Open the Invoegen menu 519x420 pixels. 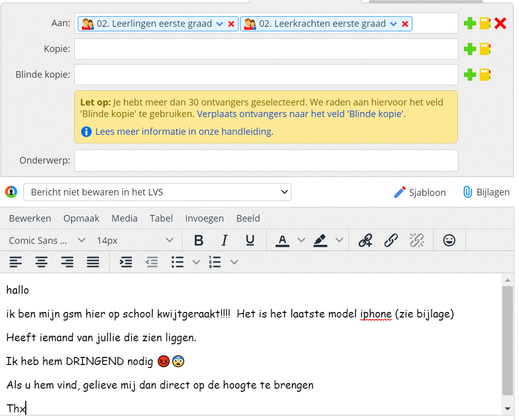(x=204, y=219)
